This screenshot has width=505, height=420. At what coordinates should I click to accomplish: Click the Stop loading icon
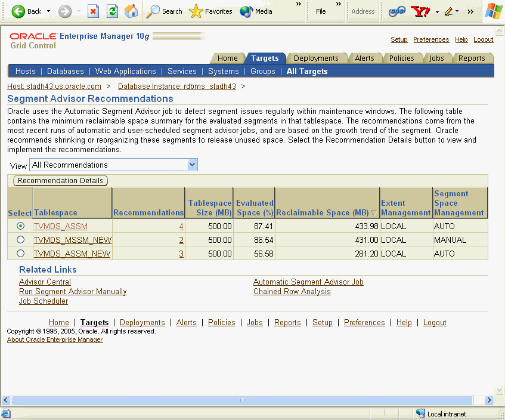(x=93, y=11)
